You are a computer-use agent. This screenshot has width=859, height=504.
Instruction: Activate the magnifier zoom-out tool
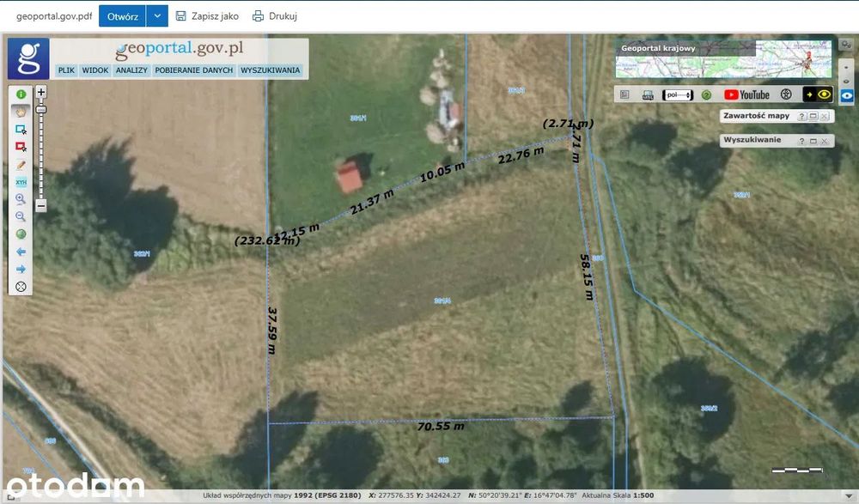(x=21, y=217)
